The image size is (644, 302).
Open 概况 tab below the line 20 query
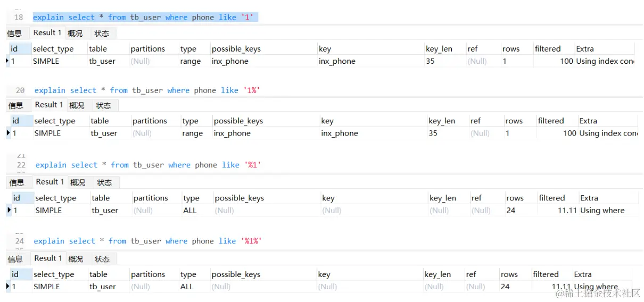(77, 105)
